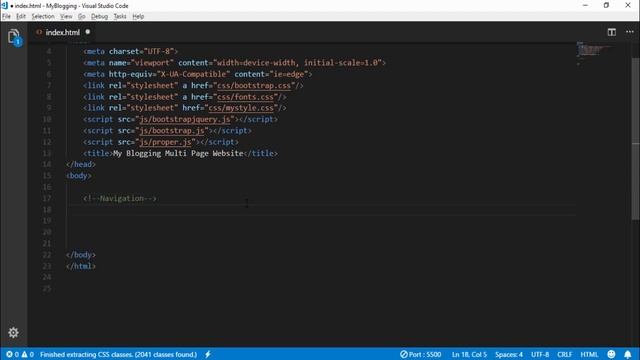
Task: Open the editor More Actions menu
Action: tap(630, 32)
